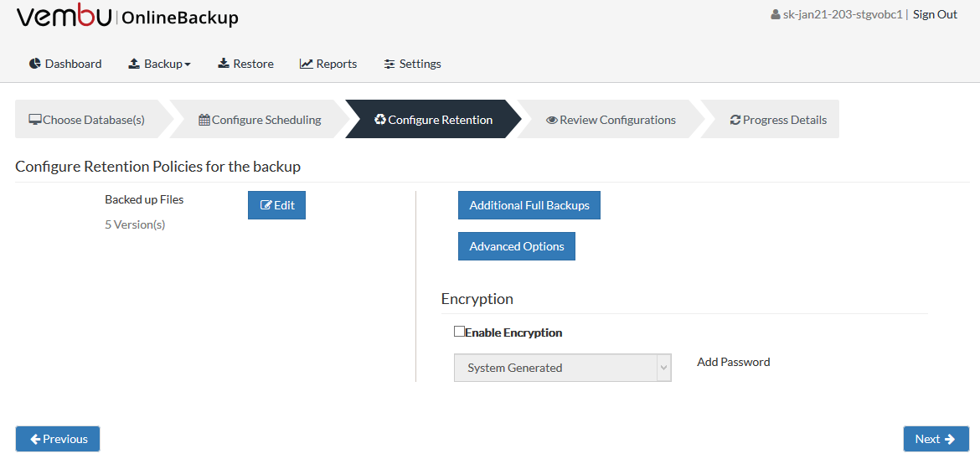Click the user profile icon beside the username
Image resolution: width=980 pixels, height=464 pixels.
tap(775, 15)
